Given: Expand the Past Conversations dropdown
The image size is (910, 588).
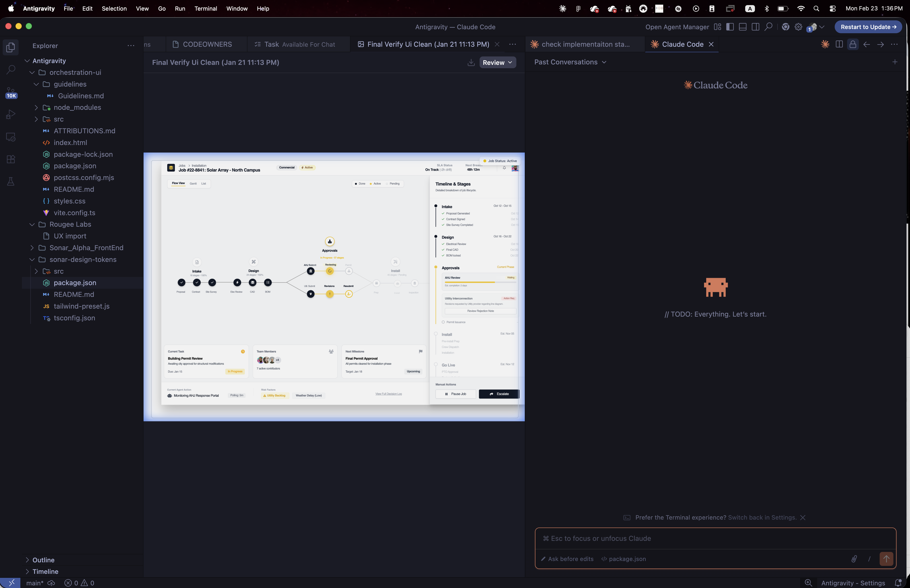Looking at the screenshot, I should [570, 62].
